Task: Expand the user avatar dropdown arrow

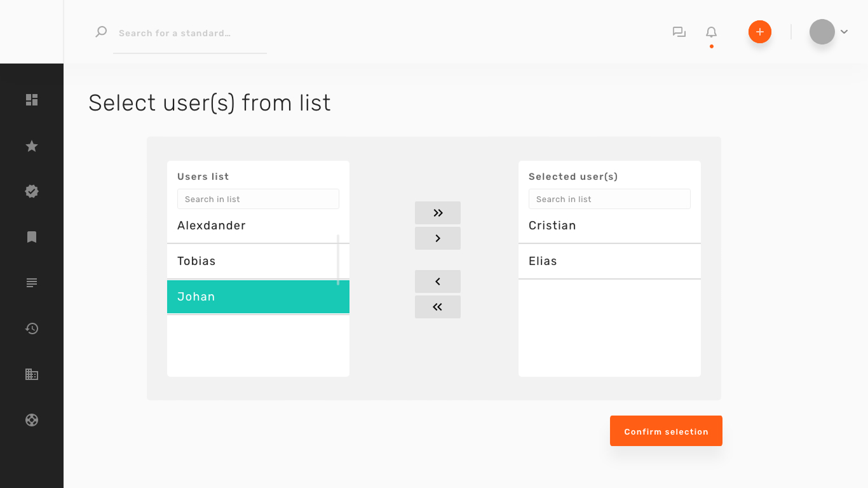Action: tap(844, 32)
